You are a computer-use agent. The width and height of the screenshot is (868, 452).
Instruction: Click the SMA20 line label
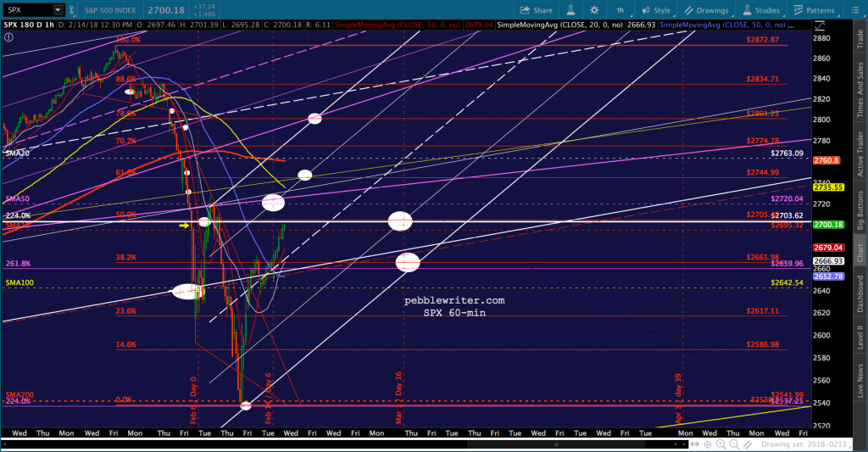click(x=17, y=153)
